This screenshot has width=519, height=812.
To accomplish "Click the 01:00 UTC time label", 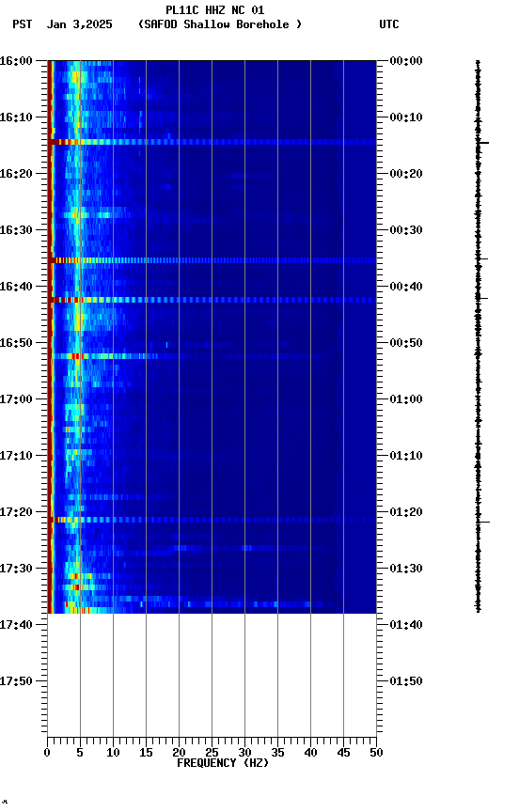I will pyautogui.click(x=406, y=399).
